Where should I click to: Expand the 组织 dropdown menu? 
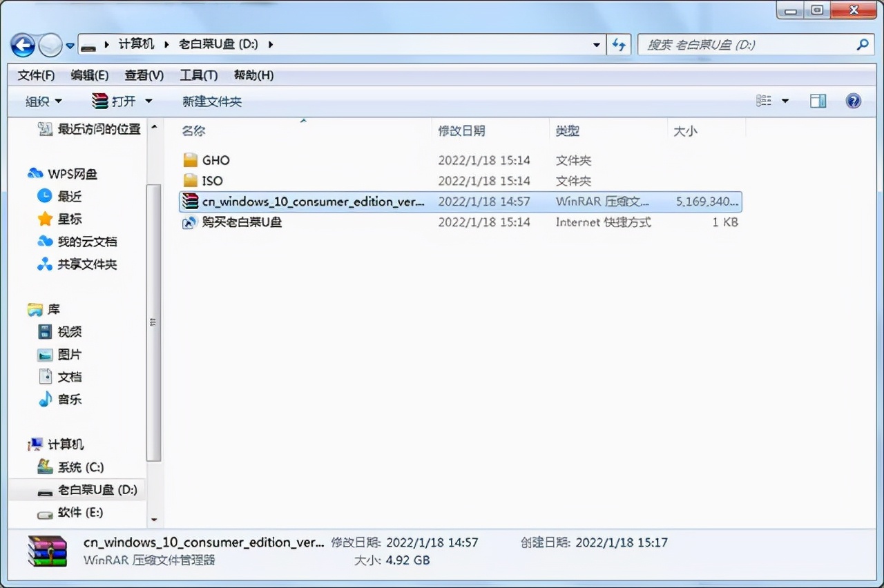pyautogui.click(x=41, y=101)
